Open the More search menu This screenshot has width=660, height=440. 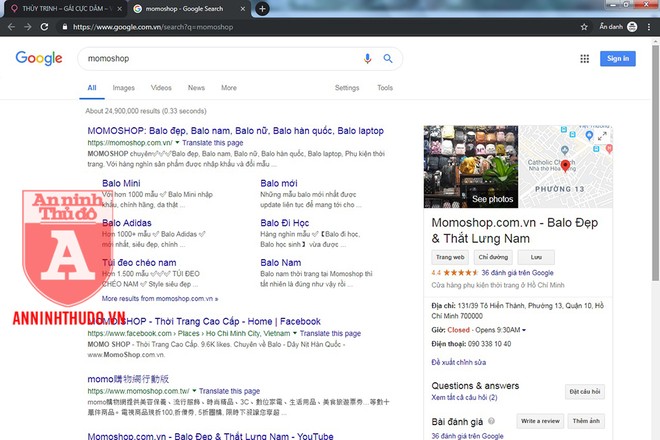point(229,88)
